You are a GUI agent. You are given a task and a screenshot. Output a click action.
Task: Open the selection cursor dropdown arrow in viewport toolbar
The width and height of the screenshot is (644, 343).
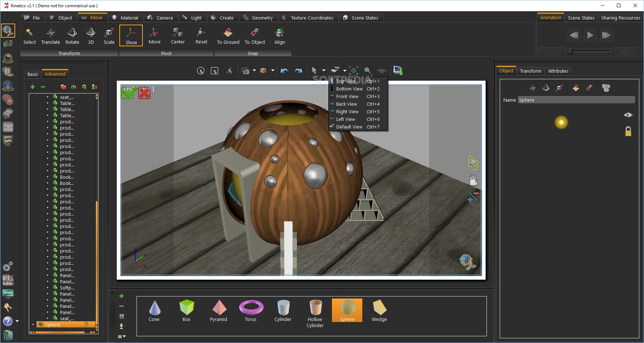click(x=324, y=71)
